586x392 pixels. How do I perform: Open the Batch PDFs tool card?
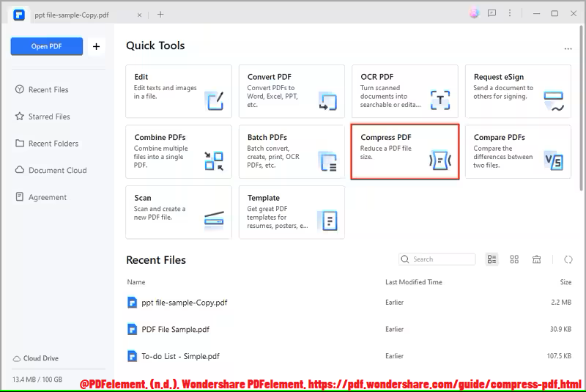point(292,152)
